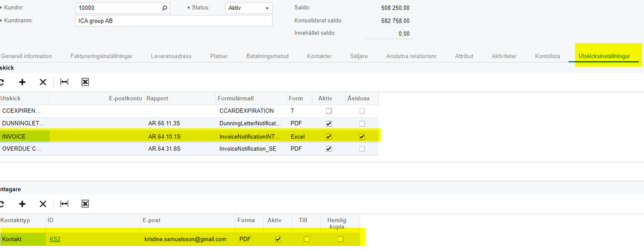Toggle Hemlig kopia checkbox for KS2
644x251 pixels.
coord(340,239)
